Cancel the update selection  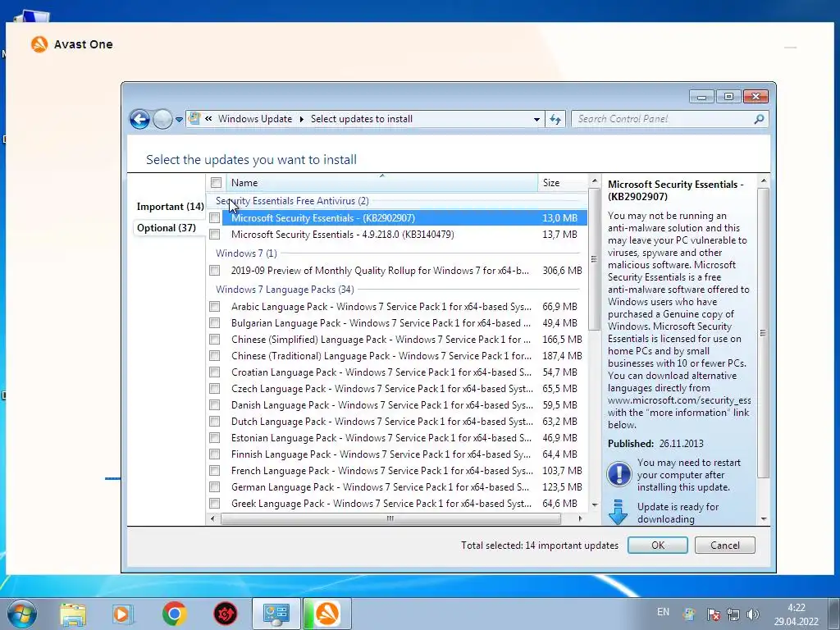pos(724,546)
